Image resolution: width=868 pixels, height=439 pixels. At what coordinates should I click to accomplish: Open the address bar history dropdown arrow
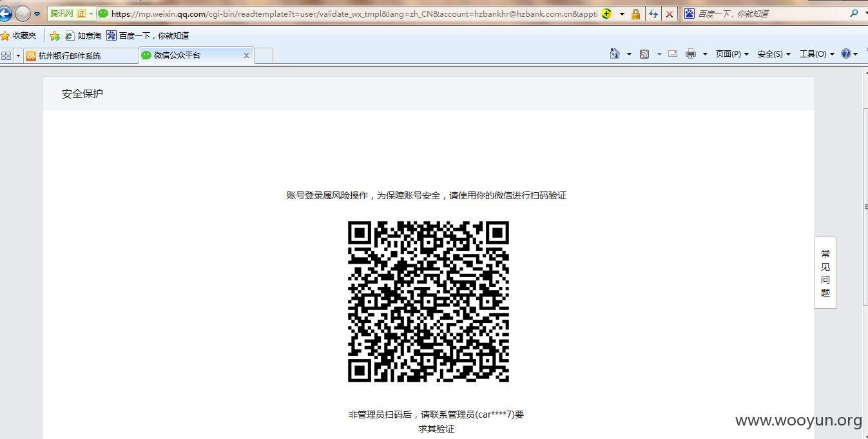[622, 14]
